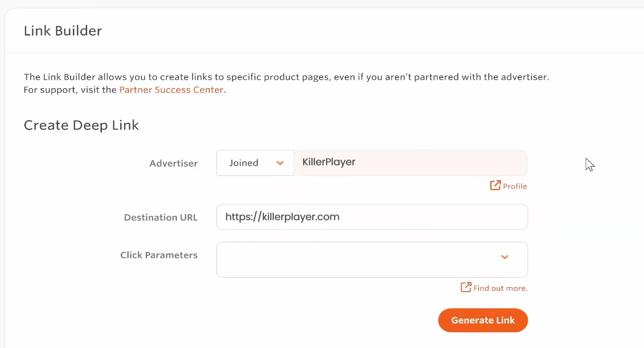Click the external-link icon beside Find out more

(x=465, y=287)
